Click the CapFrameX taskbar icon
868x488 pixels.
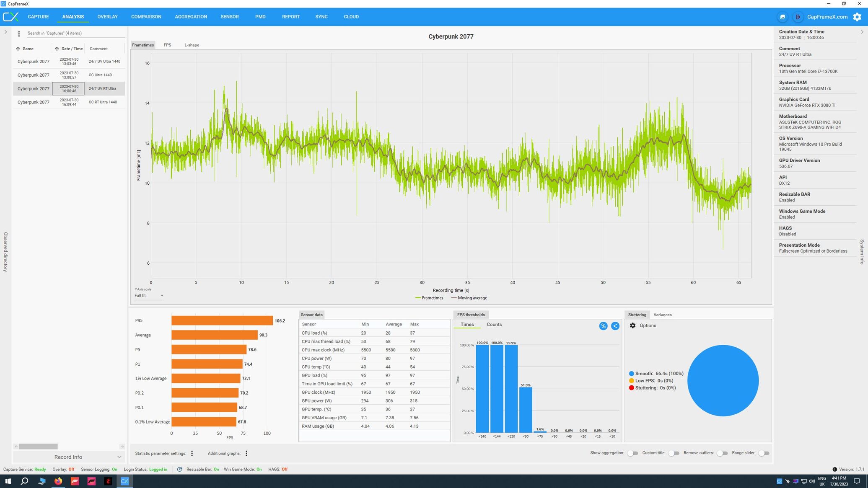click(124, 481)
